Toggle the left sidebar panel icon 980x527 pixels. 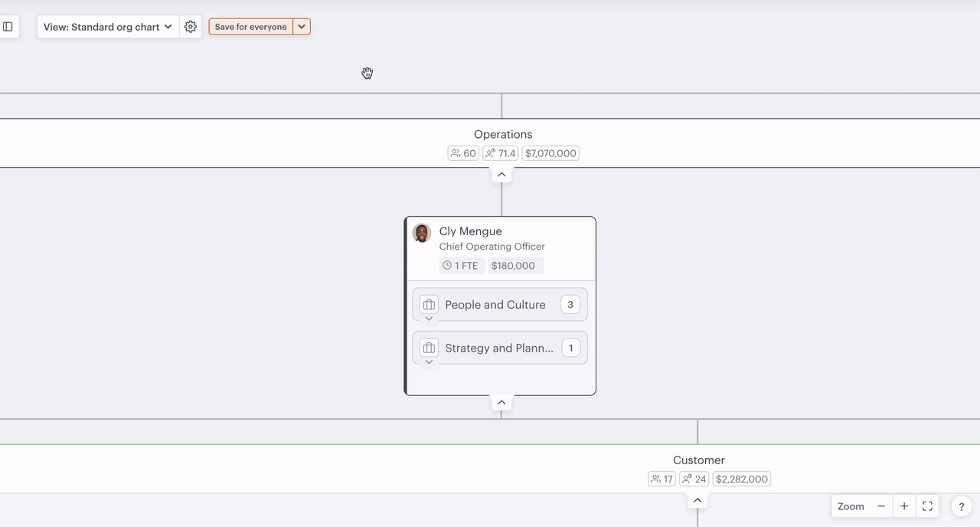point(8,27)
